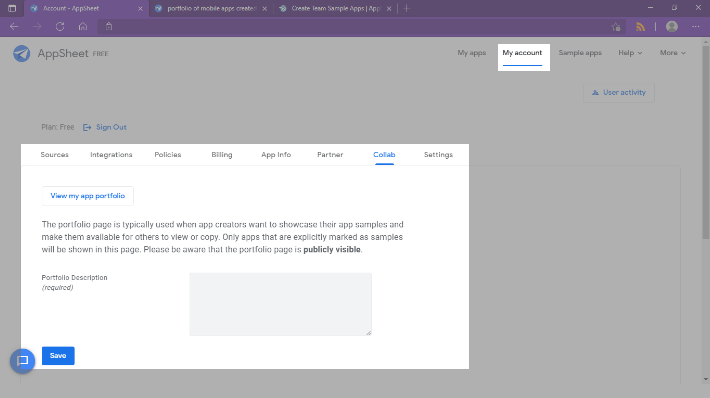Open the Partner tab

pyautogui.click(x=330, y=155)
